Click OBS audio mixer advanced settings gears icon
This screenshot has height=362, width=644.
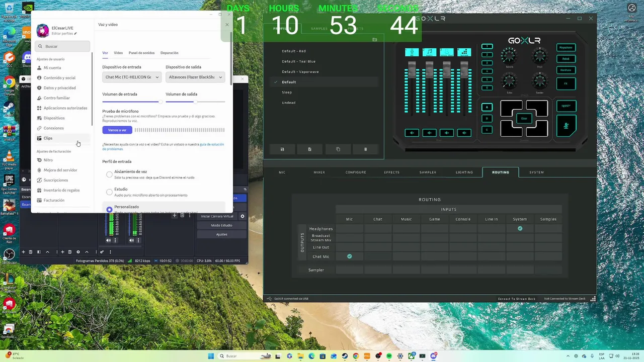click(x=102, y=252)
